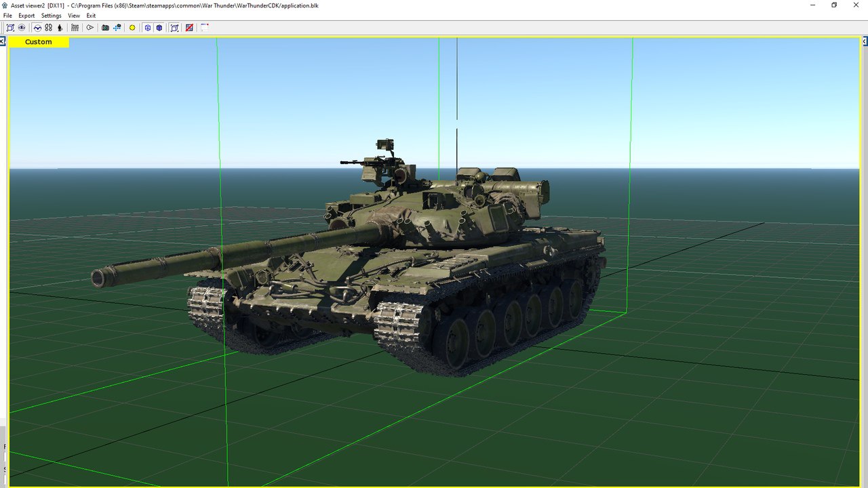This screenshot has height=488, width=868.
Task: Open the View menu
Action: tap(74, 16)
